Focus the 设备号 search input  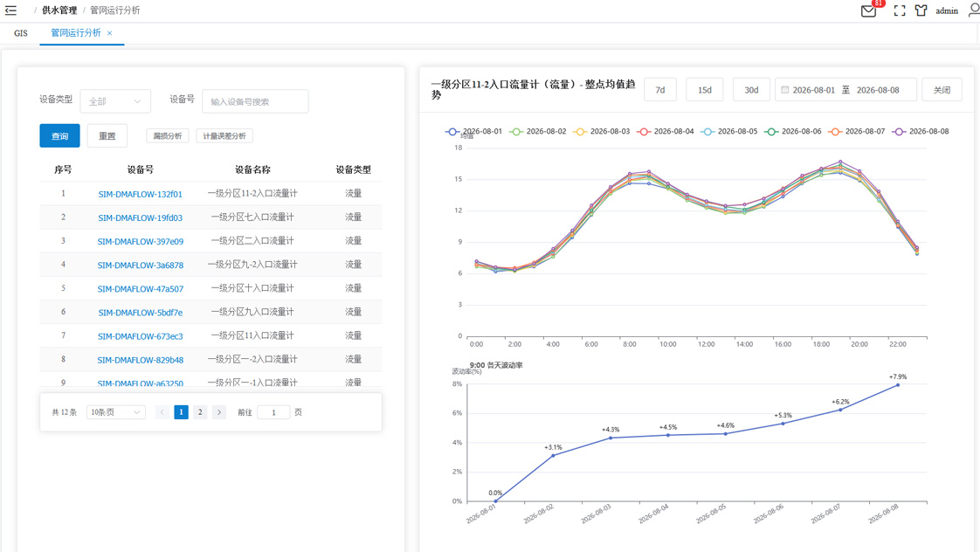255,101
